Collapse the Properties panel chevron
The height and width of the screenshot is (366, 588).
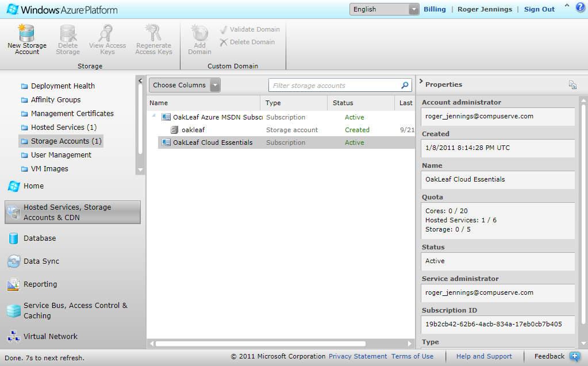421,81
